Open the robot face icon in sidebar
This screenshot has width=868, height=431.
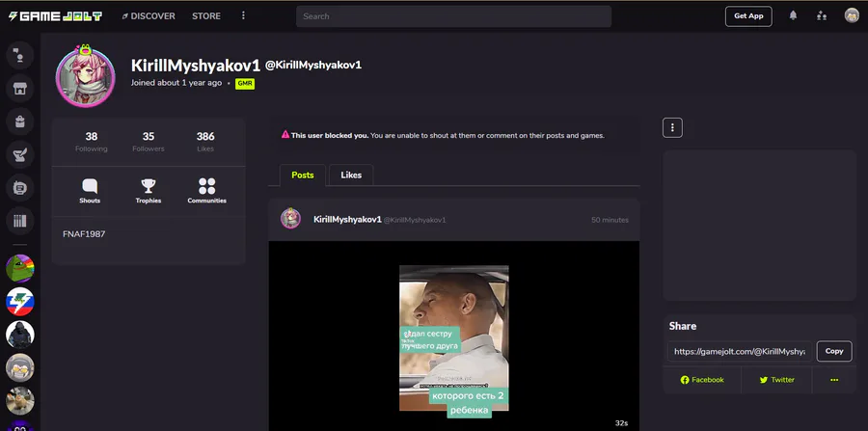tap(20, 188)
